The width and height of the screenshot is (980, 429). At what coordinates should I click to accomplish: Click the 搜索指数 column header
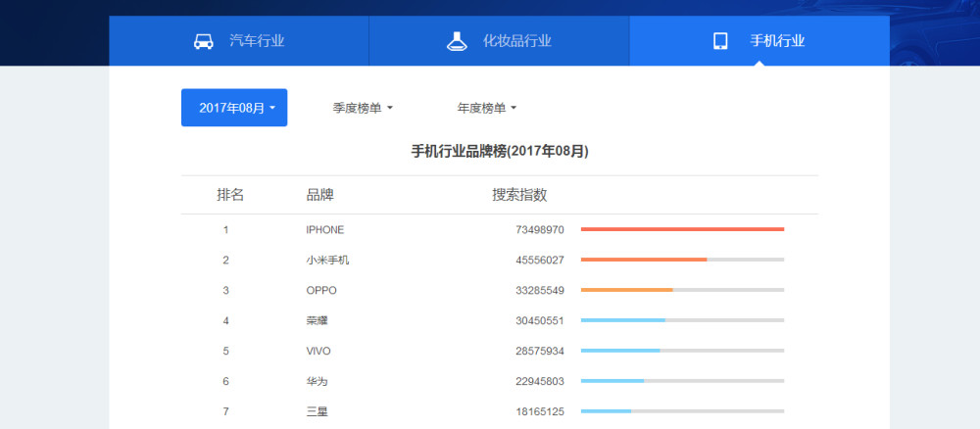click(519, 195)
